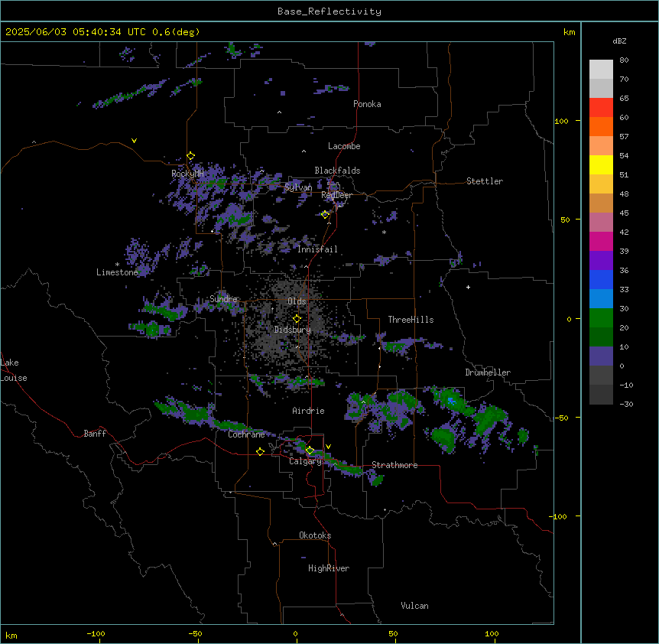Screen dimensions: 659x644
Task: Click the Drumheller label
Action: [488, 372]
